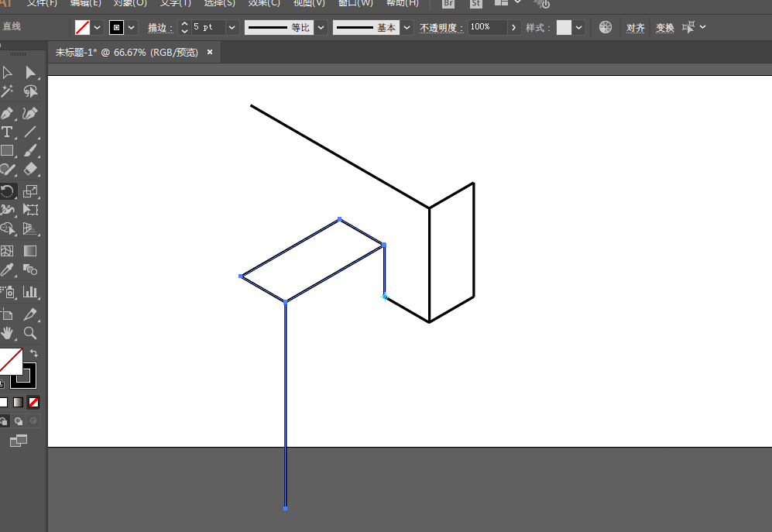Viewport: 772px width, 532px height.
Task: Select the Direct Selection tool
Action: click(30, 73)
